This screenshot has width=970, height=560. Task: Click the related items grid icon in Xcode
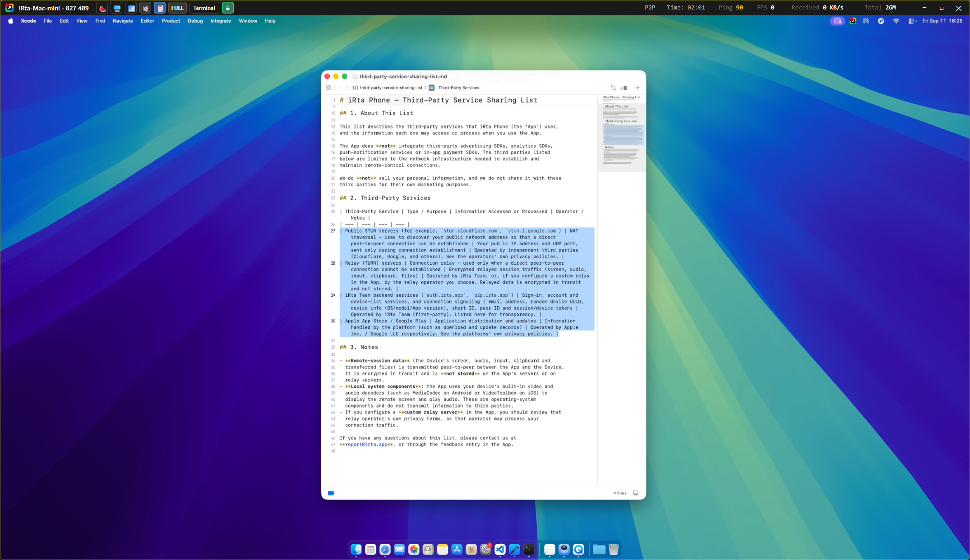click(x=328, y=88)
